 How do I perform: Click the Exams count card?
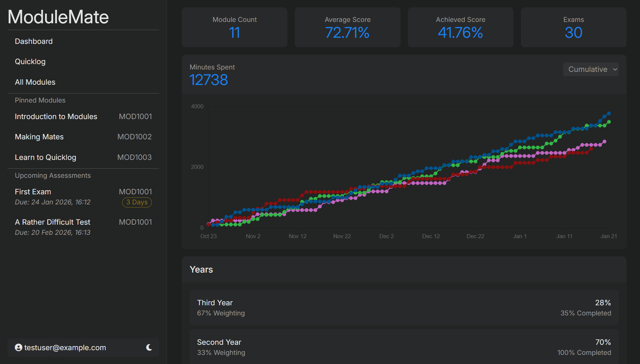coord(573,27)
